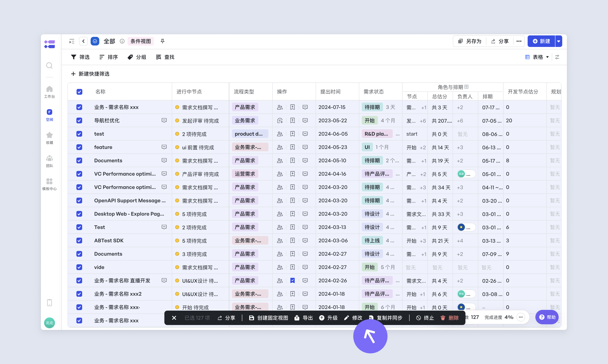Open 空间 in the sidebar
This screenshot has width=608, height=364.
(49, 115)
